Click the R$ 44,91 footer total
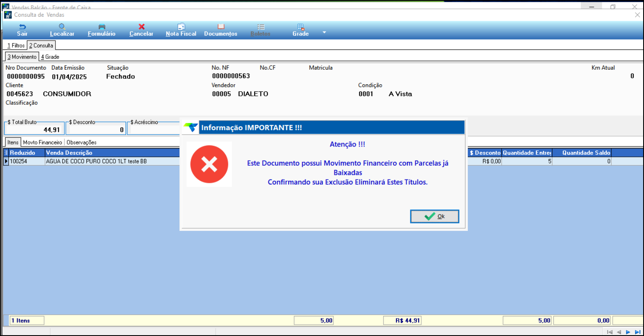Viewport: 644px width, 336px height. tap(402, 321)
